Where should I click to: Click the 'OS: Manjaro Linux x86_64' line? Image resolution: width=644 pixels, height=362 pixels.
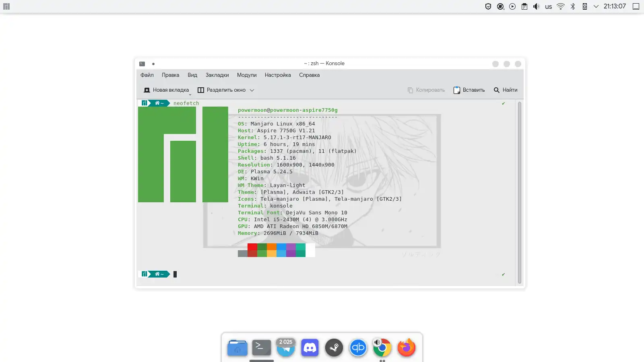coord(277,124)
